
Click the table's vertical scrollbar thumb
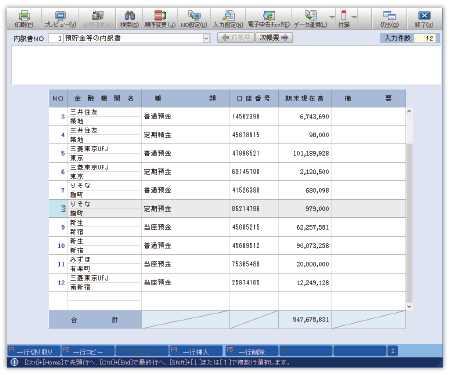click(x=409, y=223)
